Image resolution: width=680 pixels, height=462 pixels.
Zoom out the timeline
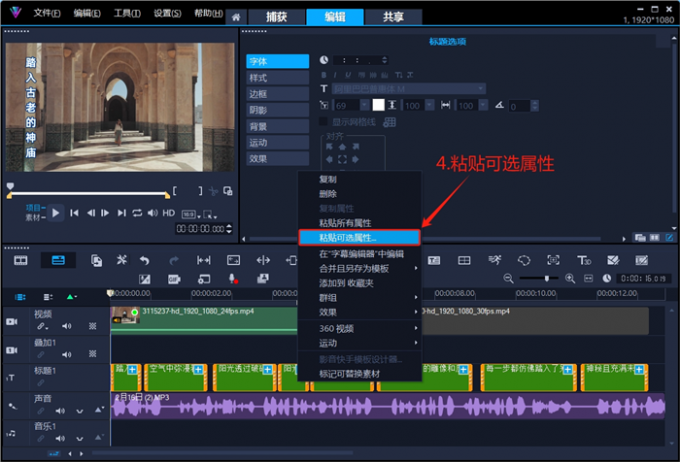[508, 279]
